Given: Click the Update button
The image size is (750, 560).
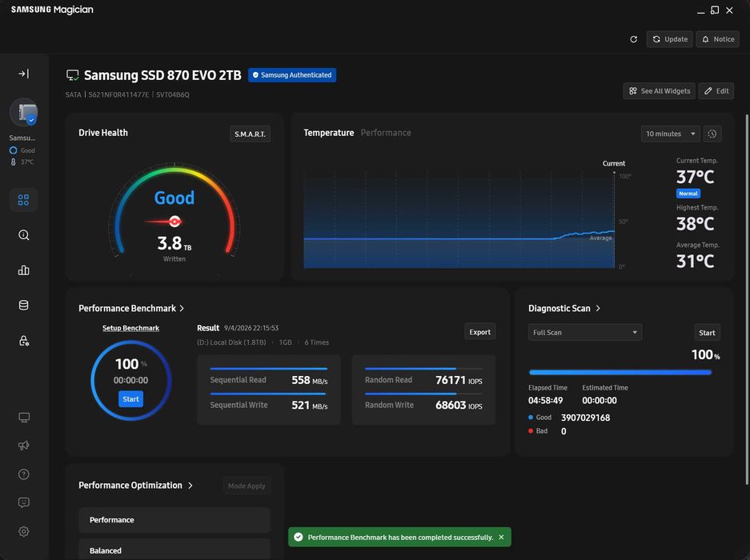Looking at the screenshot, I should [x=670, y=39].
